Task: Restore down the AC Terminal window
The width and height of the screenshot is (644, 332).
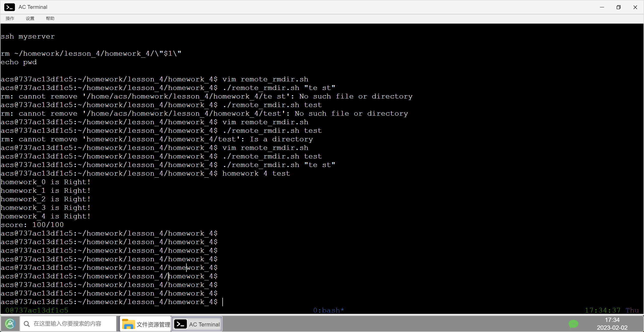Action: point(619,7)
